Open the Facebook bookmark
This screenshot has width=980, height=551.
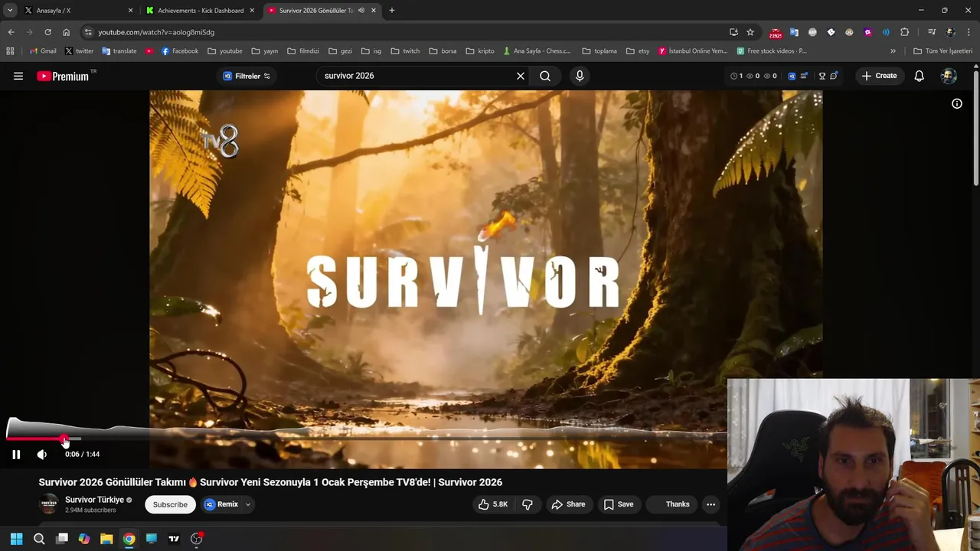click(x=180, y=51)
